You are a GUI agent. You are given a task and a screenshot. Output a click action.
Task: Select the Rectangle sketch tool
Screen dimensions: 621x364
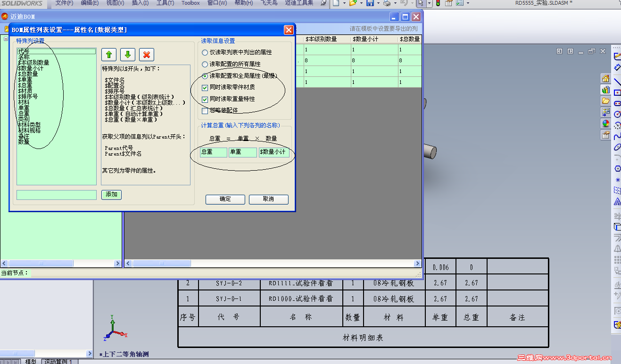click(617, 92)
